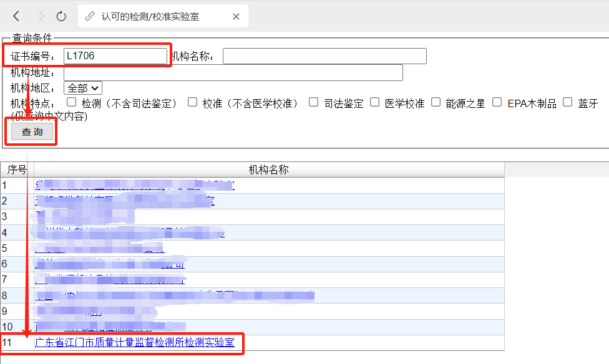Viewport: 609px width, 364px height.
Task: Check the 蓝牙 checkbox
Action: [568, 102]
